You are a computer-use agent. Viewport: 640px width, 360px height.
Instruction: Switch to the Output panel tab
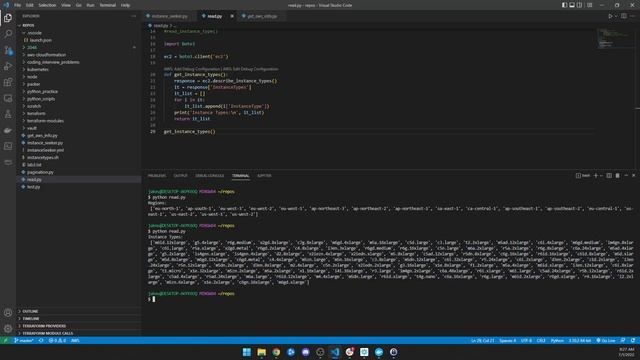point(180,176)
